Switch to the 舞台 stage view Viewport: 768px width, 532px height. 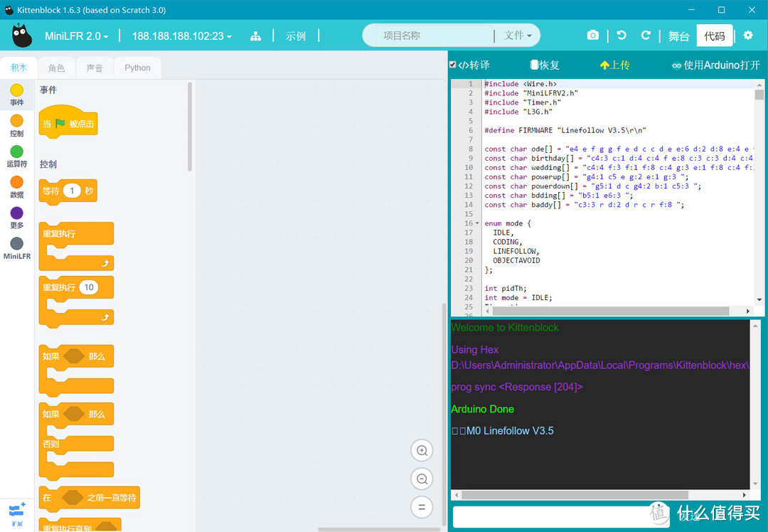pyautogui.click(x=679, y=36)
